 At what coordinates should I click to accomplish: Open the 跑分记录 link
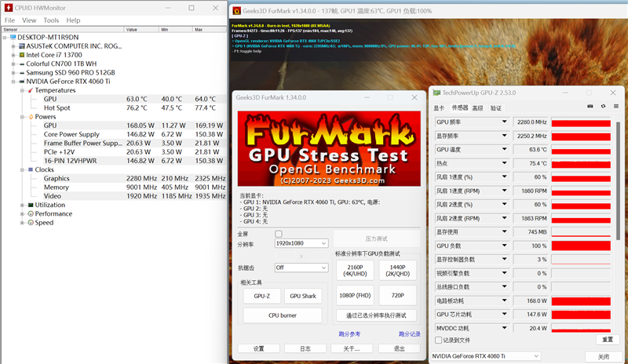409,334
